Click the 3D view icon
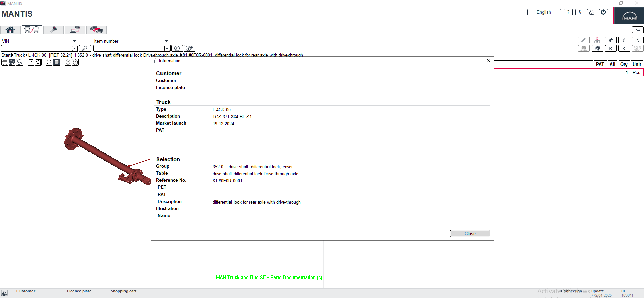The image size is (644, 298). [x=638, y=48]
